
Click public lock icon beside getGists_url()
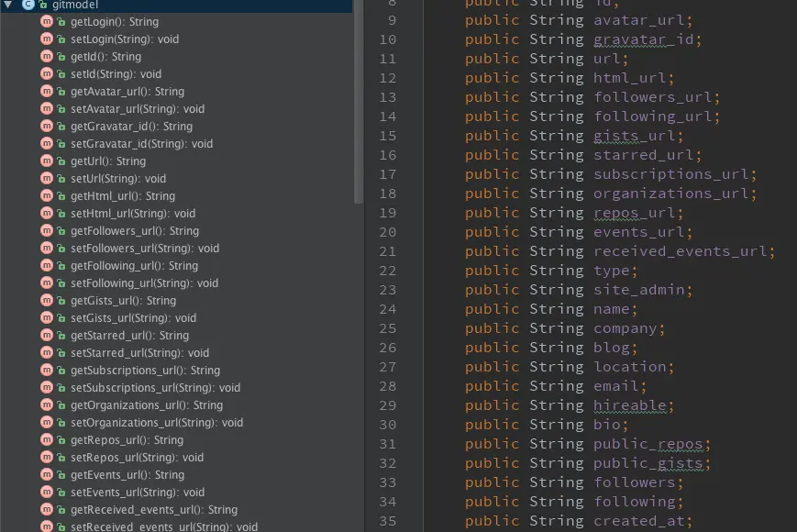61,301
